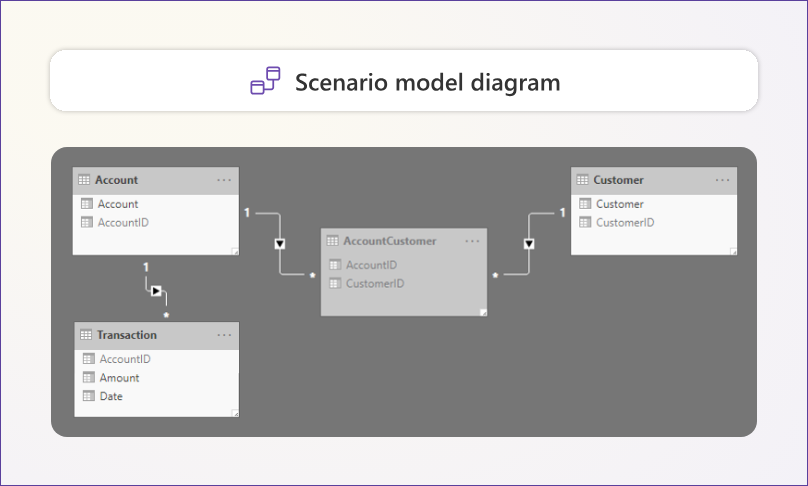Click the resize handle of the Customer table
Image resolution: width=808 pixels, height=486 pixels.
(x=733, y=251)
